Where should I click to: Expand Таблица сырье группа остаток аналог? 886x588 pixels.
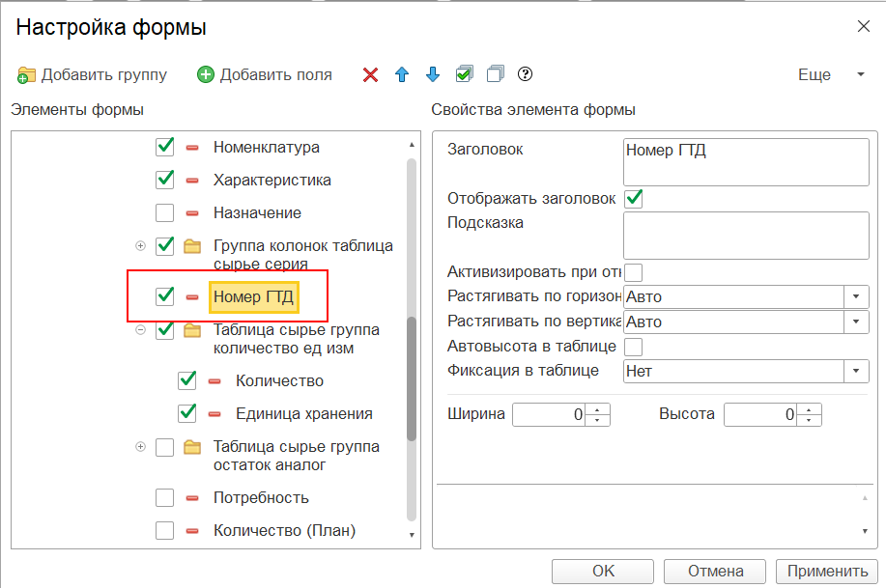(x=141, y=447)
